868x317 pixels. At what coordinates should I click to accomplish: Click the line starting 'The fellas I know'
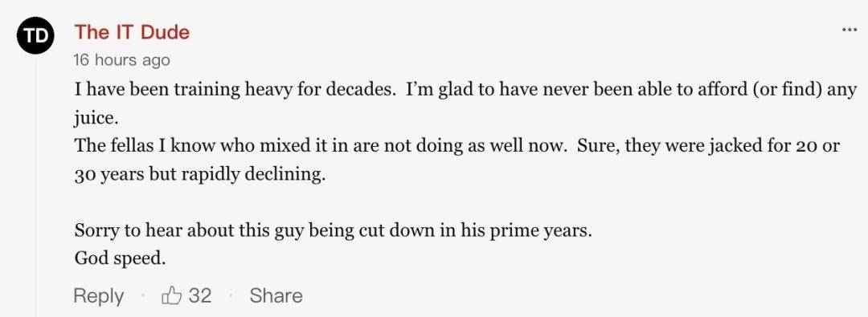457,147
